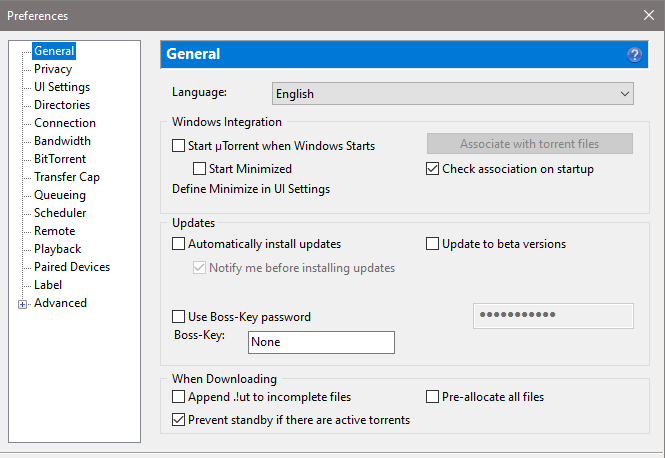Close the Preferences window

click(x=647, y=15)
